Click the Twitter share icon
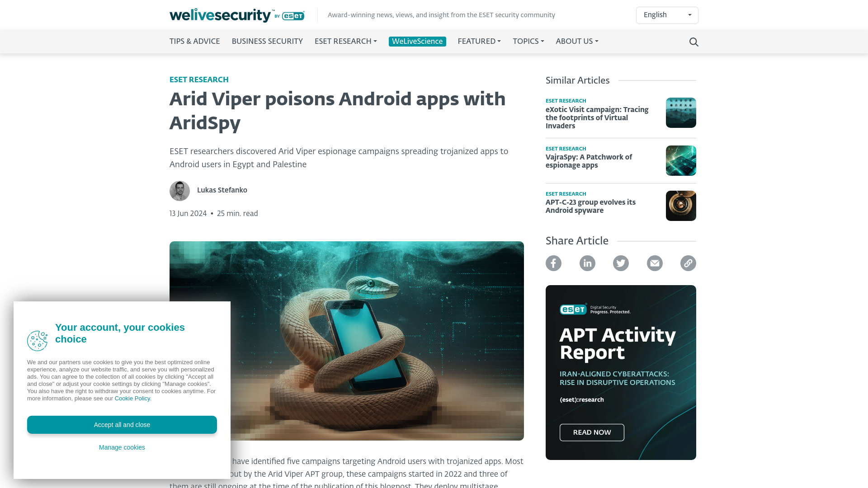 (x=621, y=263)
